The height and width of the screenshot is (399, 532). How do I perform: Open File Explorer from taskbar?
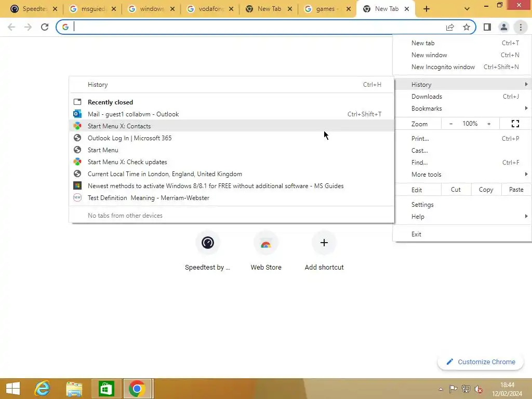(x=74, y=389)
